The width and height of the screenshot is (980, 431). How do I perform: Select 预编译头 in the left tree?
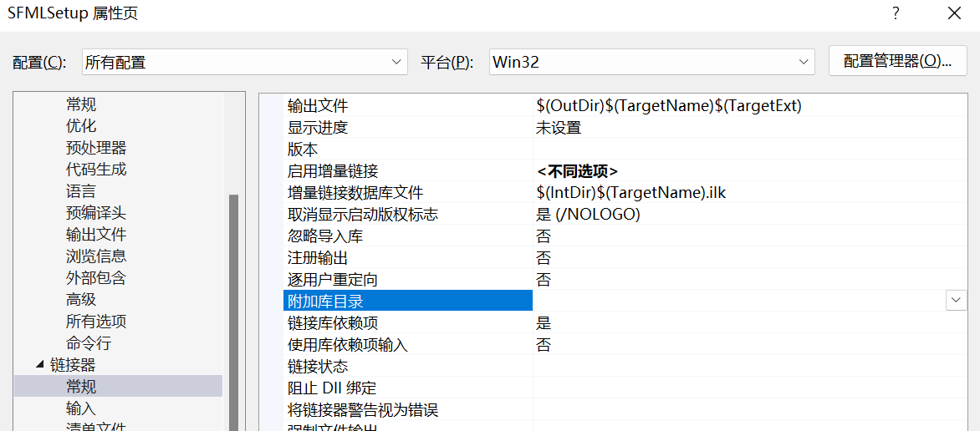(x=96, y=213)
